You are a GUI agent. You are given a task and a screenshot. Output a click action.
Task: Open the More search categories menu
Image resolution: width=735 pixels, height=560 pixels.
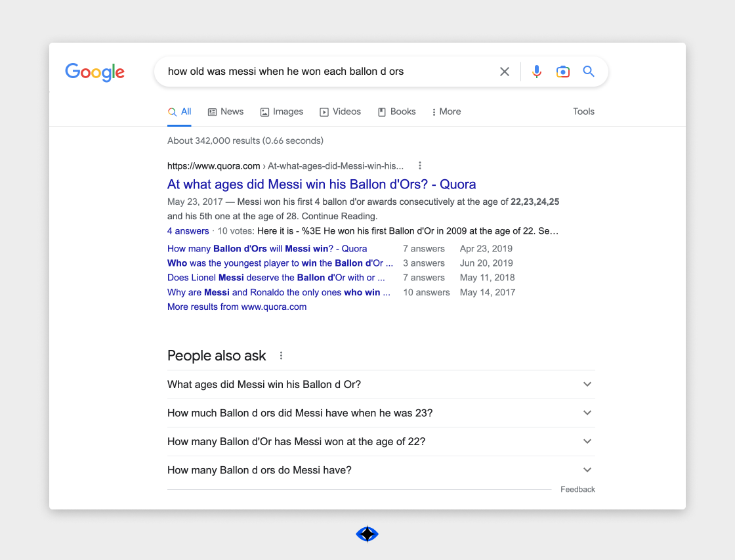(x=446, y=112)
